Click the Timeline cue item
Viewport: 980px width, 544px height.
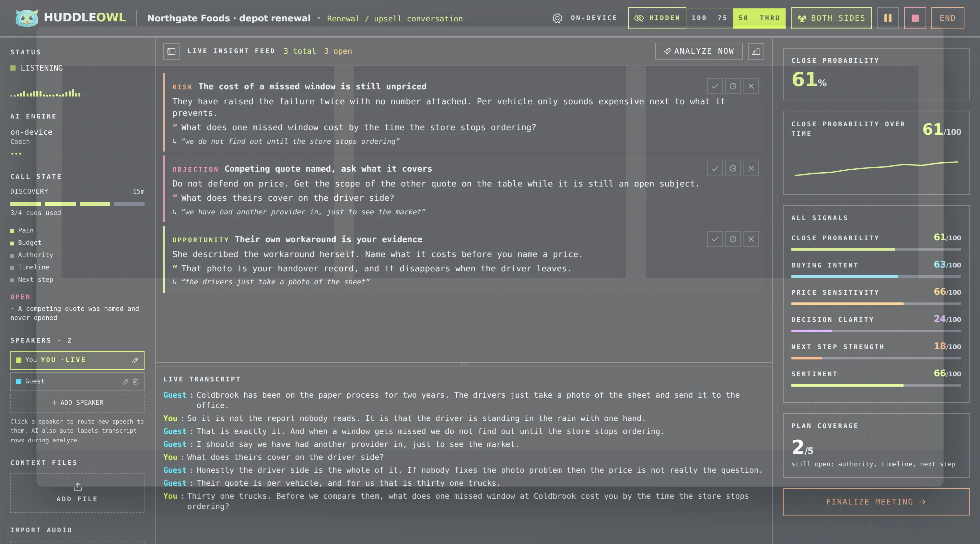30,267
